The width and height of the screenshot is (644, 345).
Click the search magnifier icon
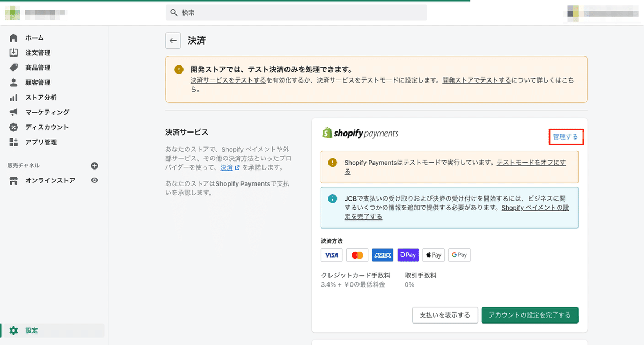tap(174, 12)
